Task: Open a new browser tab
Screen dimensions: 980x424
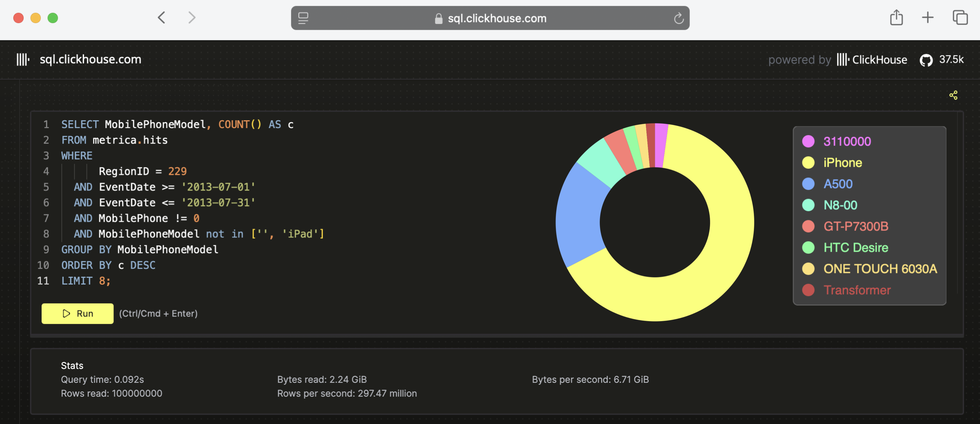Action: (928, 18)
